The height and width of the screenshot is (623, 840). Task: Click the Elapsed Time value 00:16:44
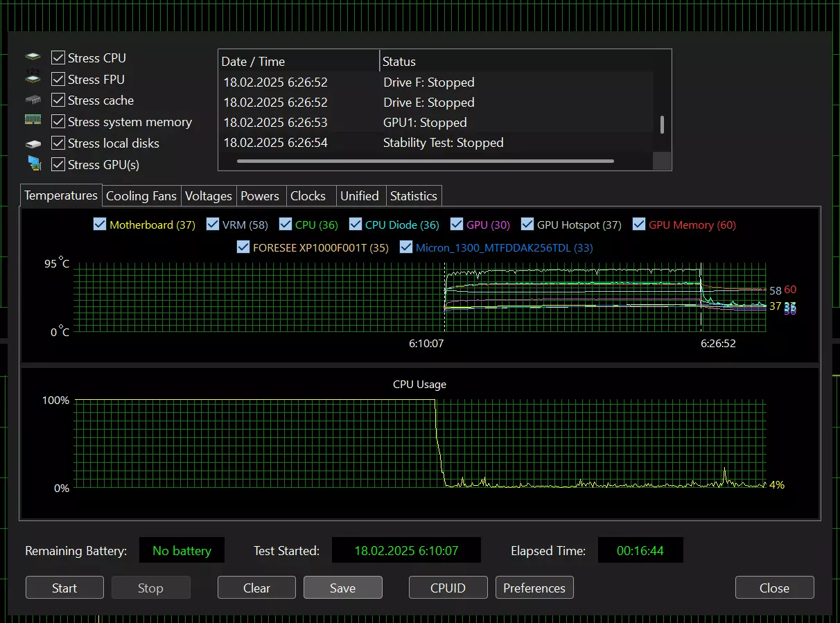(640, 551)
